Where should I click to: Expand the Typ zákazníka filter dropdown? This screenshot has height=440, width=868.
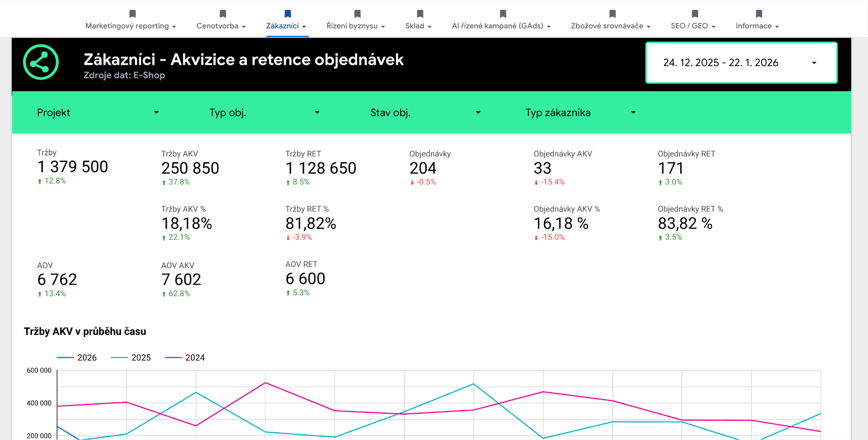pos(581,113)
